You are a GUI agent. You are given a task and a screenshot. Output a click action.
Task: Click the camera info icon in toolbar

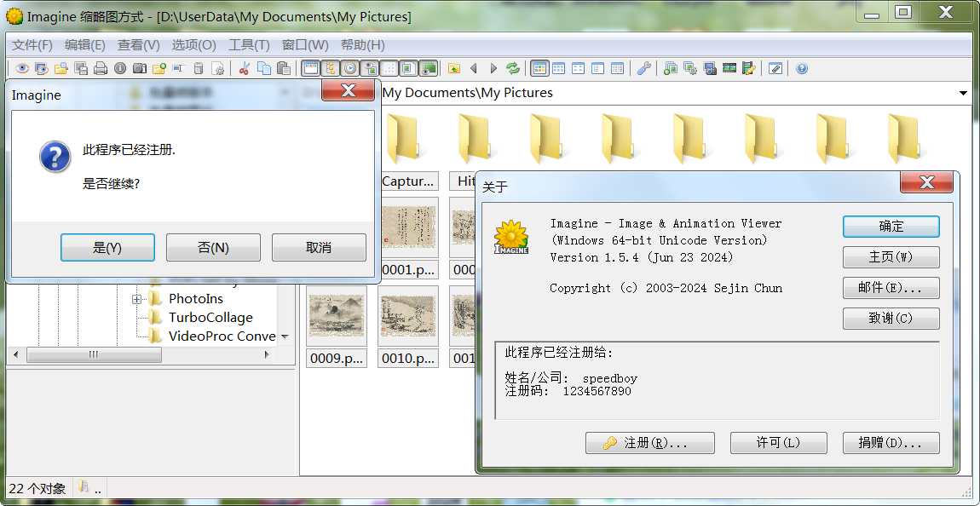point(140,68)
